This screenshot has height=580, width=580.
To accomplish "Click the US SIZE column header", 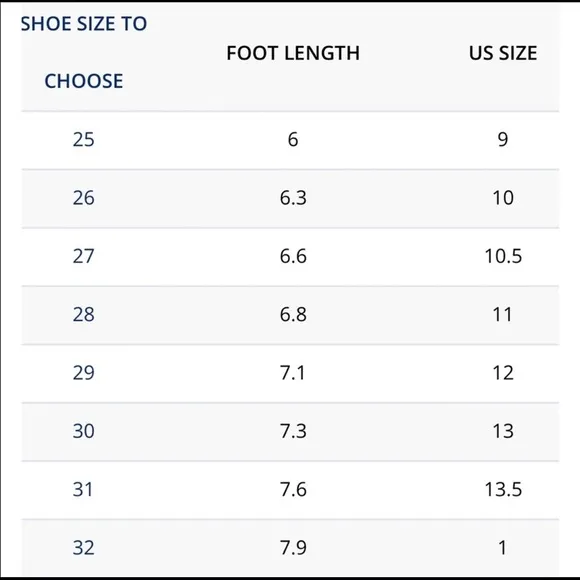I will click(503, 53).
